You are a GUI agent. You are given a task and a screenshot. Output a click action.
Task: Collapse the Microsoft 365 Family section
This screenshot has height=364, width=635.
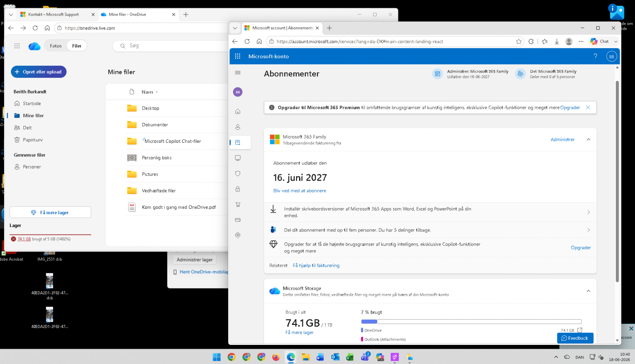click(x=588, y=139)
